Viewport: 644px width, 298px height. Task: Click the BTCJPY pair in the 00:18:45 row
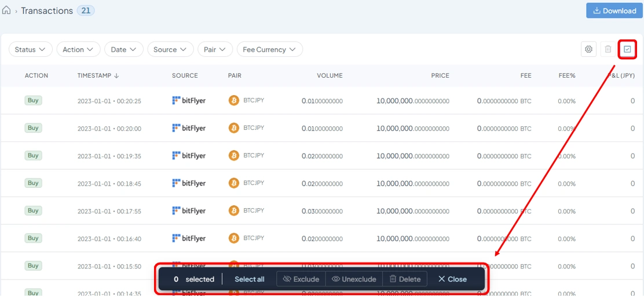254,183
